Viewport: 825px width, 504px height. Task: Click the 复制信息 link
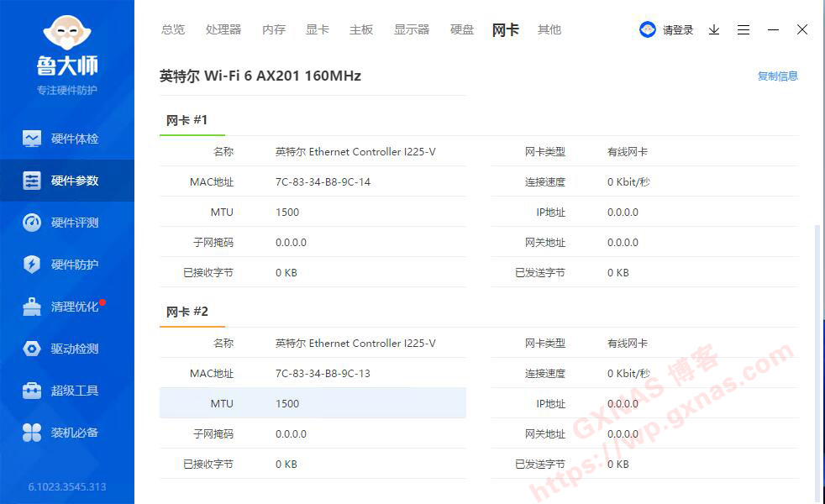[x=778, y=76]
